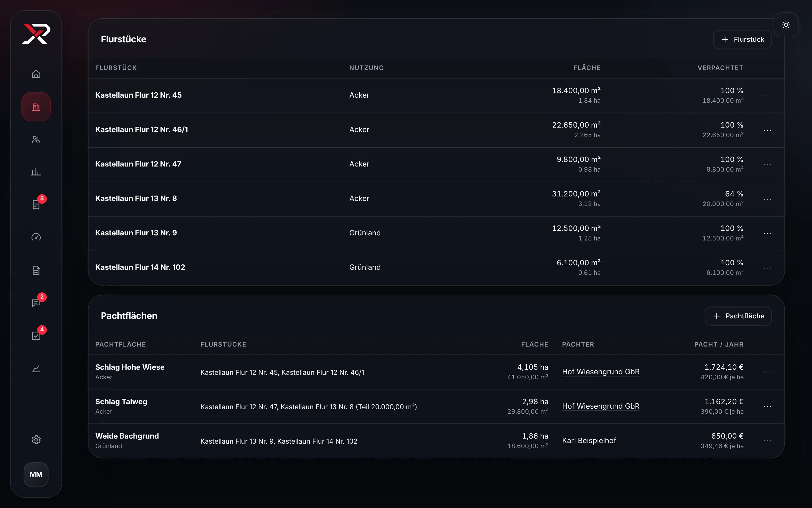Screen dimensions: 812x508
Task: Click the PACHT / JAHR column header
Action: (719, 344)
